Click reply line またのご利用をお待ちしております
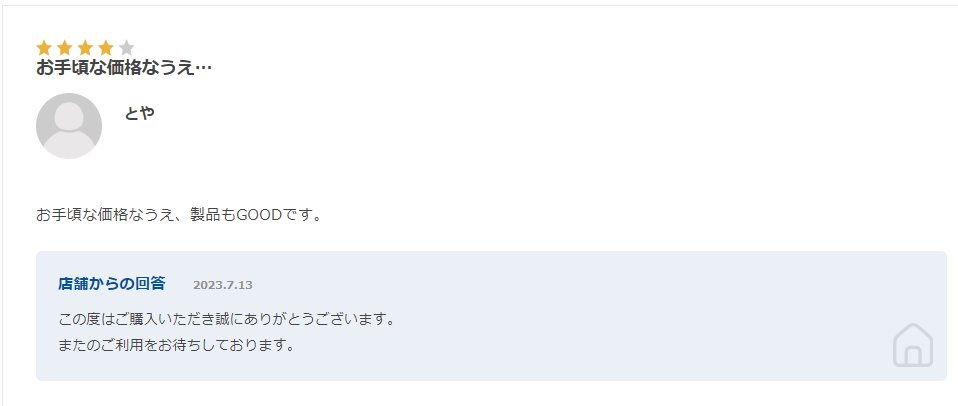The width and height of the screenshot is (958, 406). [178, 346]
